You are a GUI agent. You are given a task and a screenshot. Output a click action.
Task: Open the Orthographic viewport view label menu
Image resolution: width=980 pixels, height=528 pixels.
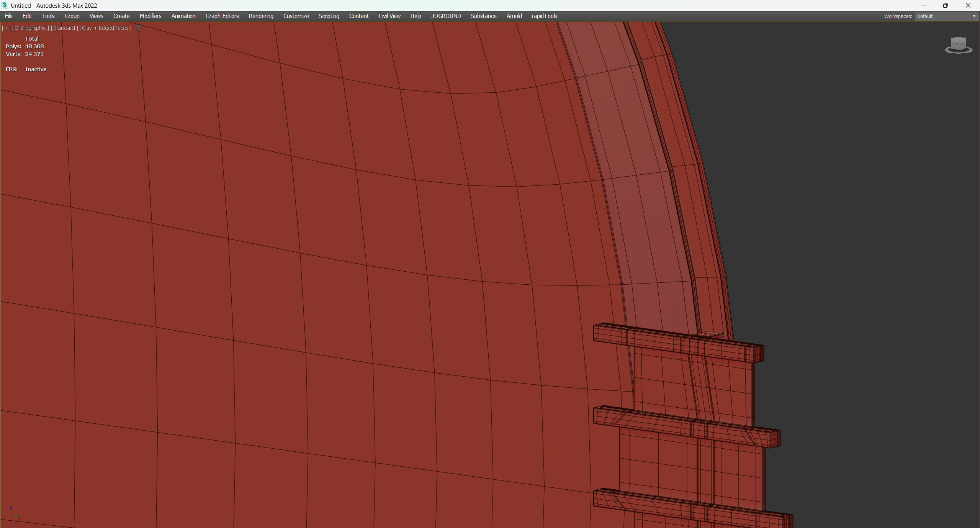pos(31,28)
